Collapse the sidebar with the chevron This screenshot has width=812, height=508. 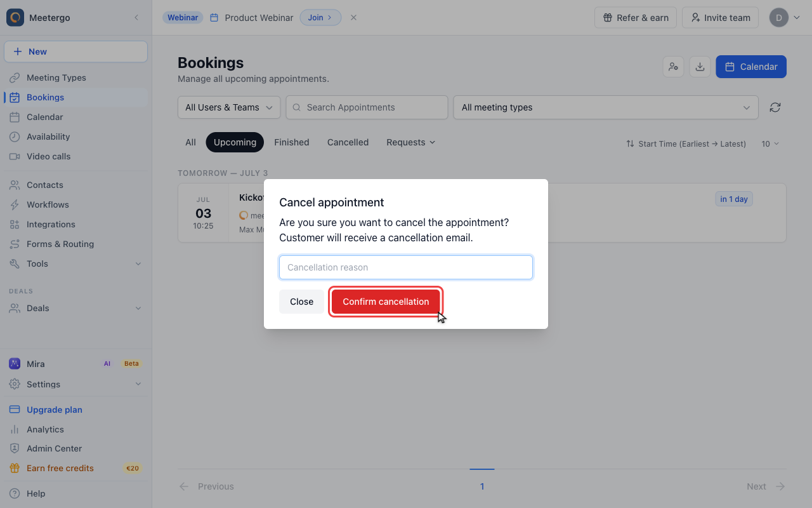click(136, 18)
